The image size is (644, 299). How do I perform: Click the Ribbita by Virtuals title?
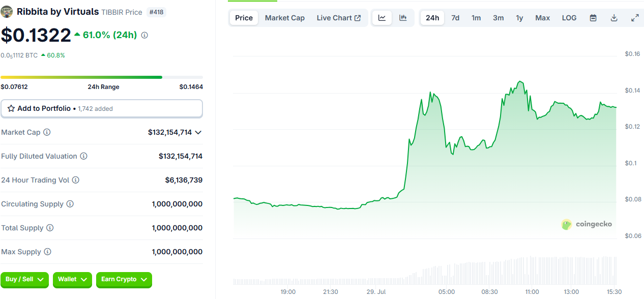[x=58, y=12]
